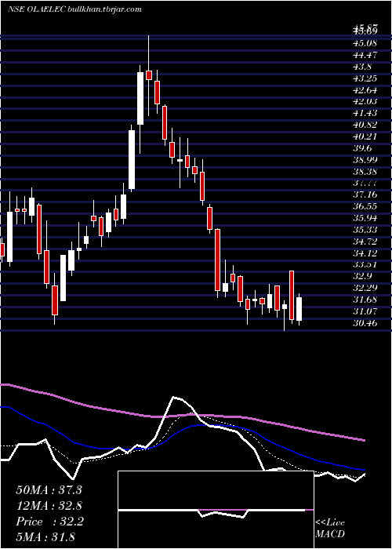Screen dimensions: 392x549
Task: Click the 5MA : 31.8 readout
Action: pos(45,537)
